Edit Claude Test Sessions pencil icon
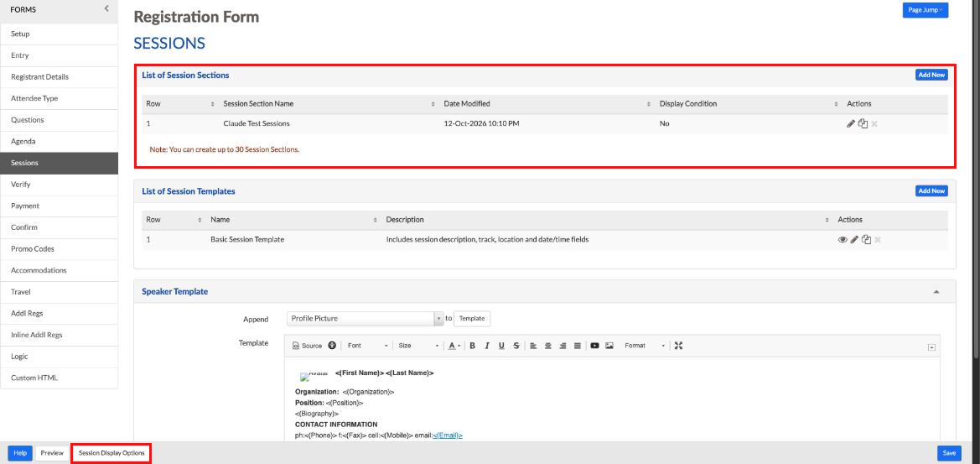Image resolution: width=980 pixels, height=464 pixels. point(851,124)
